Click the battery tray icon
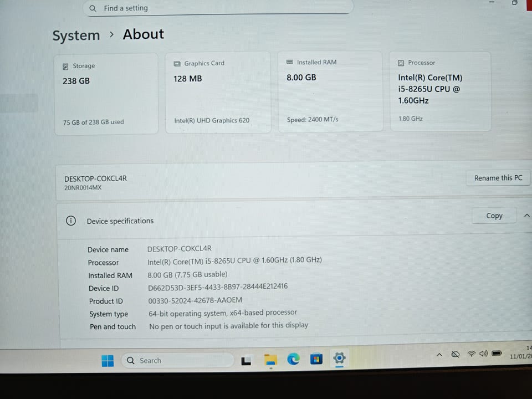The width and height of the screenshot is (532, 399). (x=497, y=354)
